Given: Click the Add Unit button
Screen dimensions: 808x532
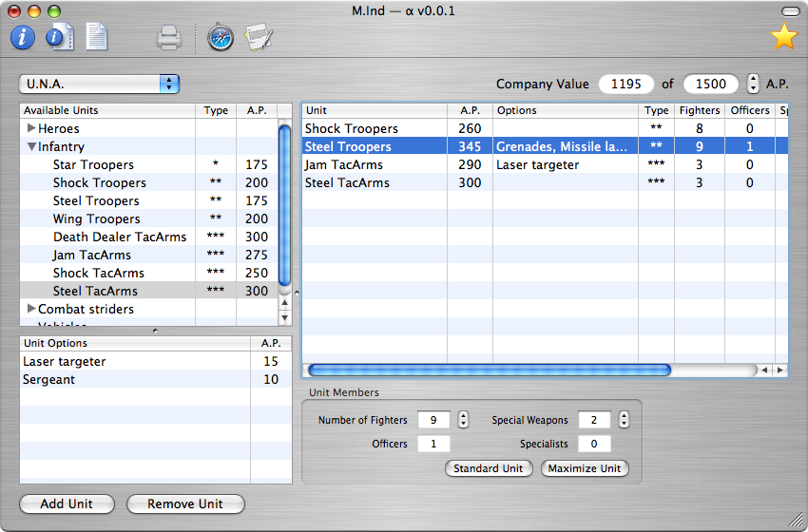Looking at the screenshot, I should (x=67, y=503).
